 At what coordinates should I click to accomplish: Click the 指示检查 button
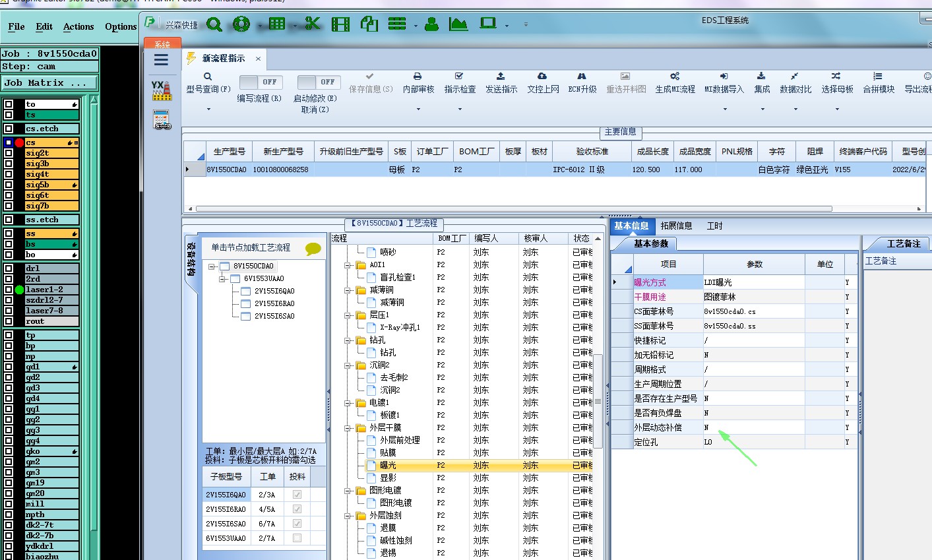point(460,83)
